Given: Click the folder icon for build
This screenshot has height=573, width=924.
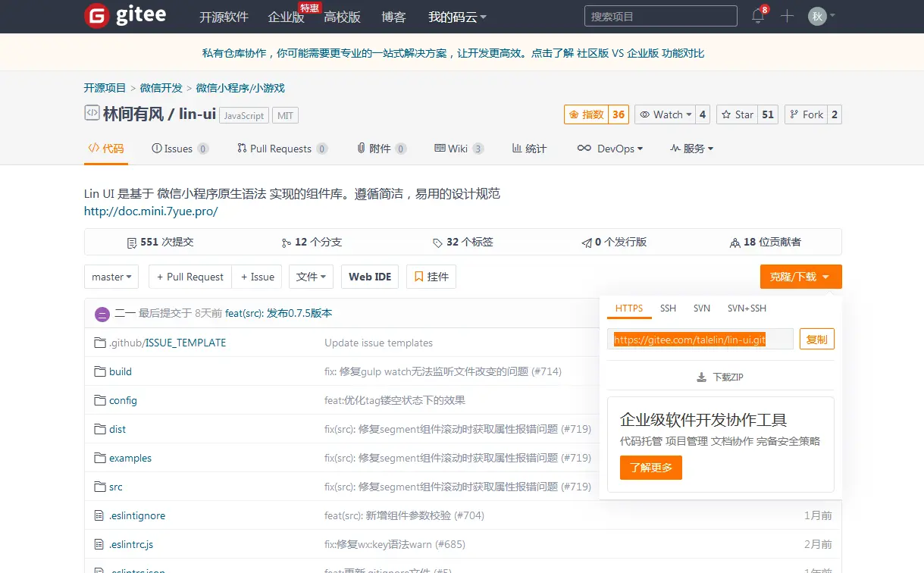Looking at the screenshot, I should [x=99, y=371].
